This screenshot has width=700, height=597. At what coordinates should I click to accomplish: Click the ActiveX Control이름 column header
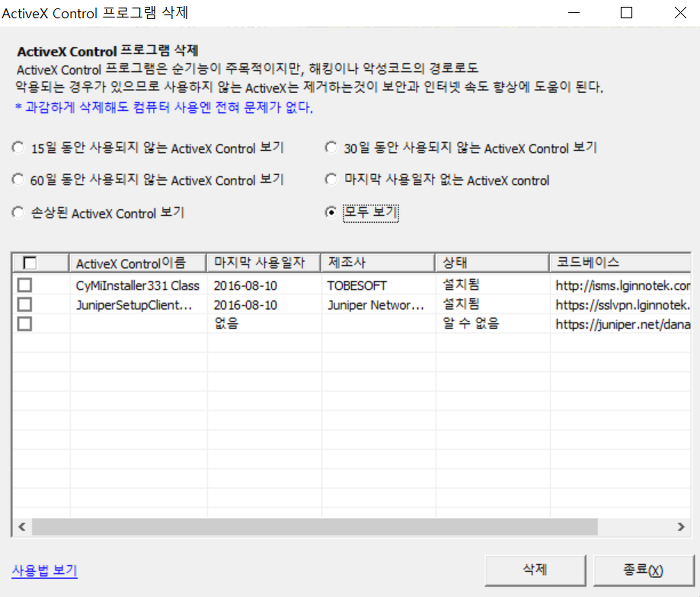click(x=138, y=263)
